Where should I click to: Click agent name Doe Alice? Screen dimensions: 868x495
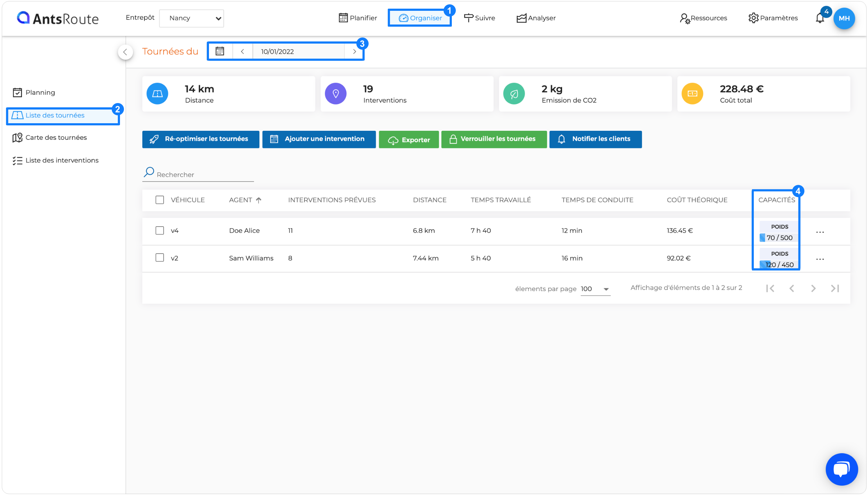(x=244, y=231)
